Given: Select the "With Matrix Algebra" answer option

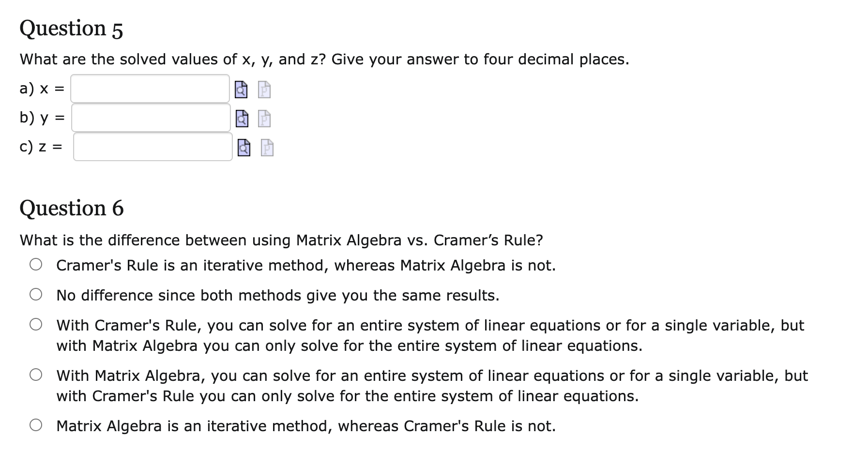Looking at the screenshot, I should tap(37, 375).
